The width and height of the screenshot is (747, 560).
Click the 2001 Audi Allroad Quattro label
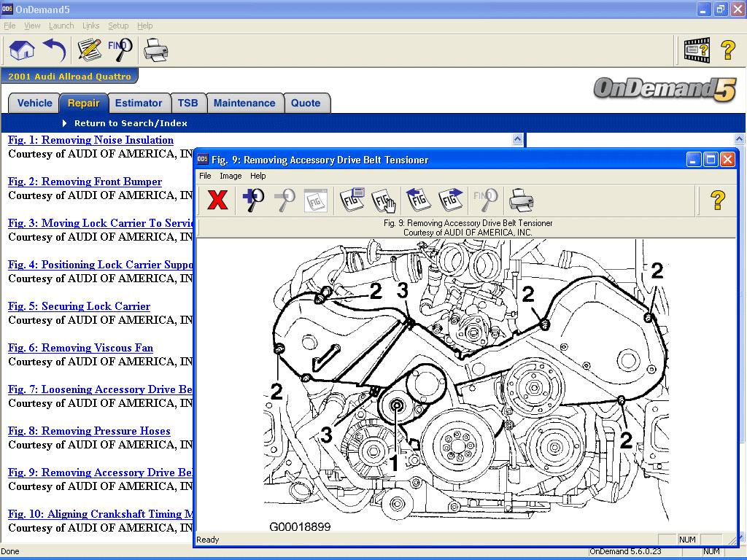point(69,76)
